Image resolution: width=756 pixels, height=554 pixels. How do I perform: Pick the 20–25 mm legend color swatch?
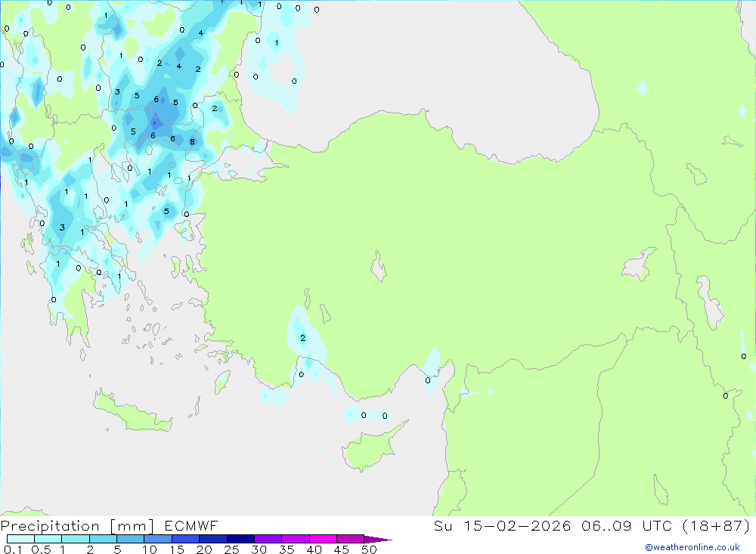pos(212,539)
